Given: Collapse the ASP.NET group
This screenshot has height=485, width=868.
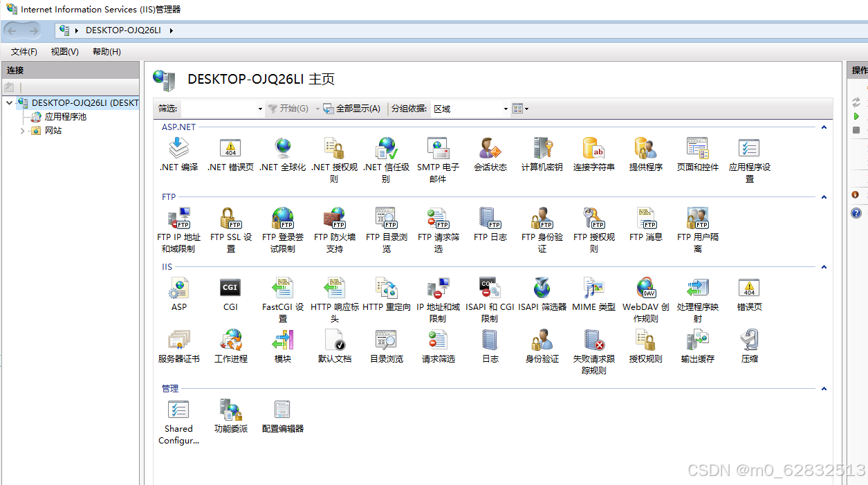Looking at the screenshot, I should 824,127.
